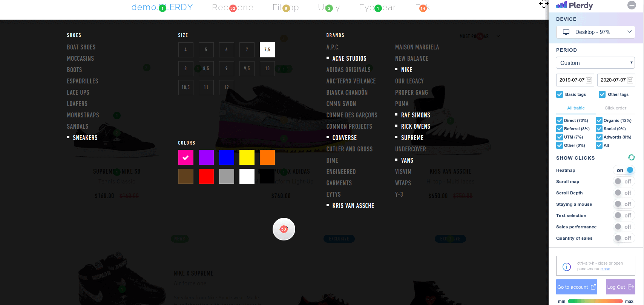The height and width of the screenshot is (305, 644).
Task: Enable the Scroll map switch
Action: pyautogui.click(x=624, y=182)
